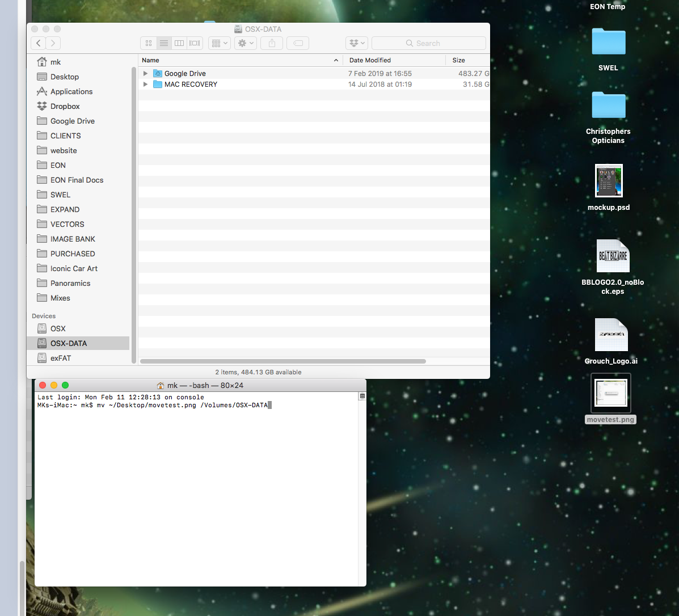Switch Finder to Cover Flow view

coord(195,43)
